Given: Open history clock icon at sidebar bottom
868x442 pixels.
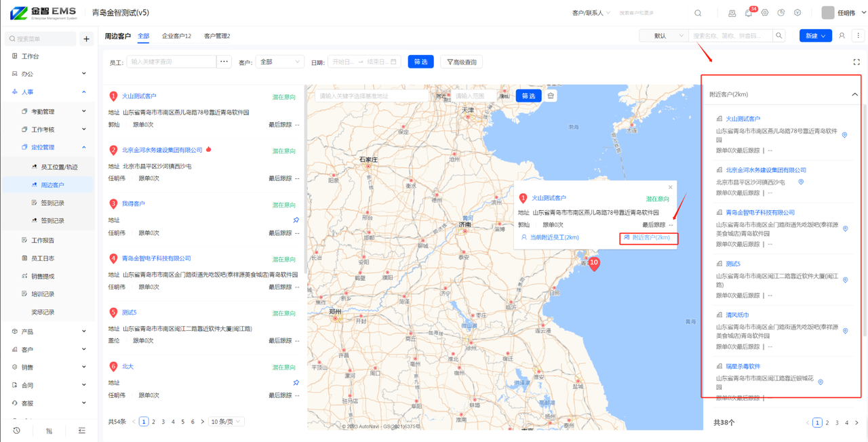Looking at the screenshot, I should click(17, 430).
